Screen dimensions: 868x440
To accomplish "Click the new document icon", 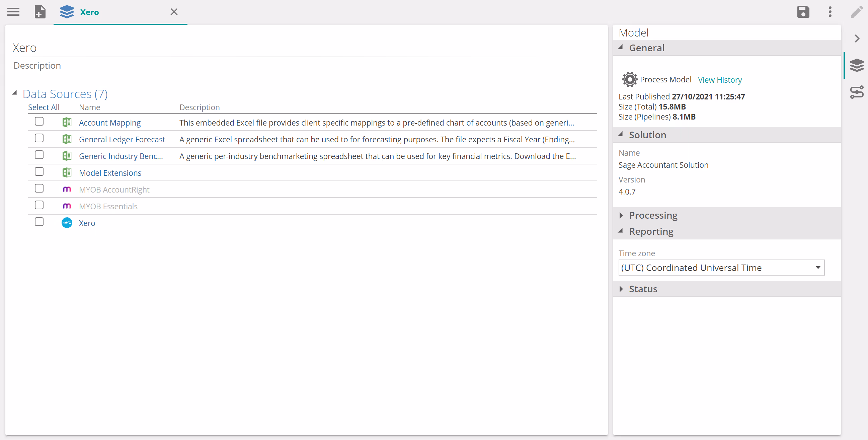I will pos(40,12).
